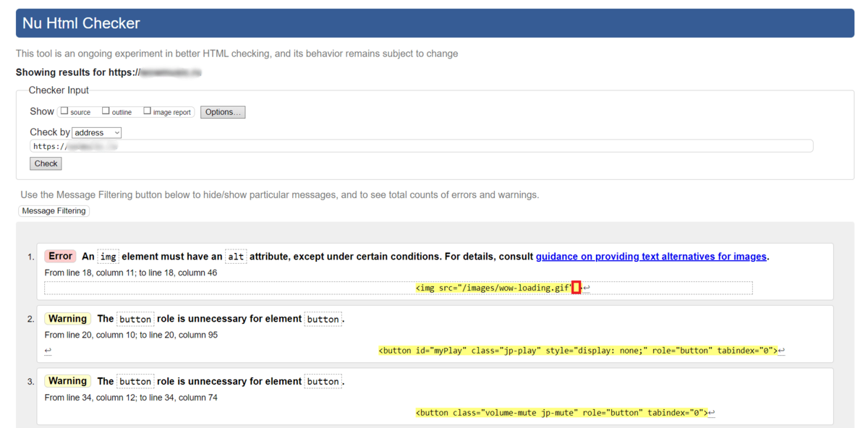Screen dimensions: 868x428
Task: Click the newline arrow after volume-mute button code
Action: pyautogui.click(x=712, y=413)
